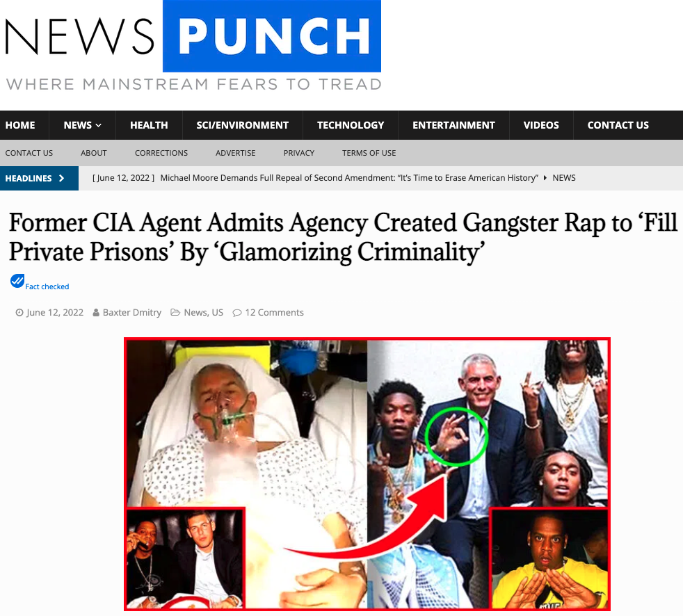Click the Headlines chevron arrow
The height and width of the screenshot is (616, 683).
pyautogui.click(x=61, y=178)
